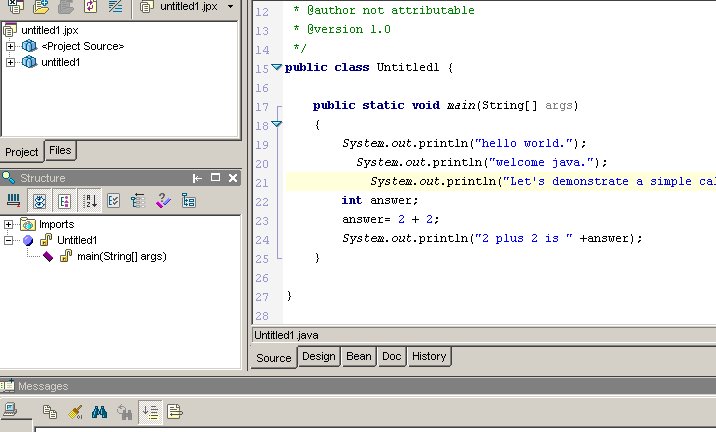
Task: Click line number 21 in gutter
Action: [x=262, y=183]
